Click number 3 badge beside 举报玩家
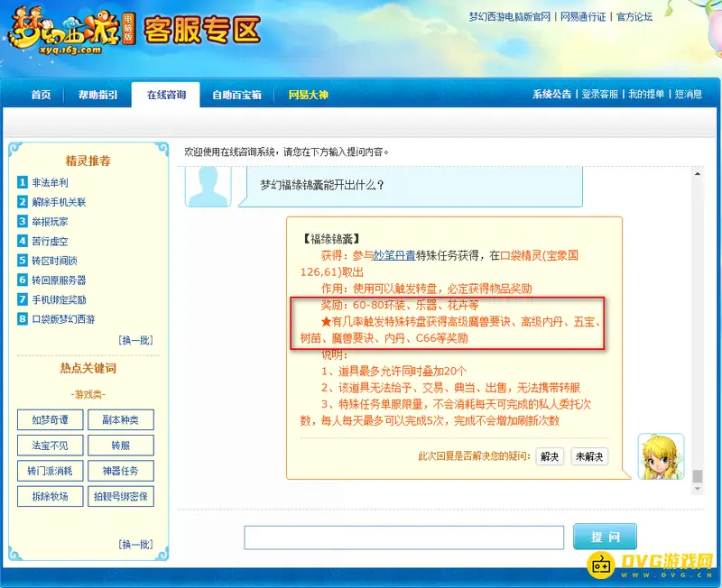The width and height of the screenshot is (722, 588). coord(23,221)
